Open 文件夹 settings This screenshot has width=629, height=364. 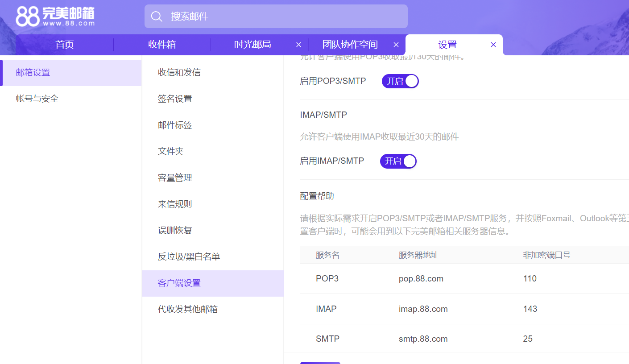pyautogui.click(x=213, y=152)
